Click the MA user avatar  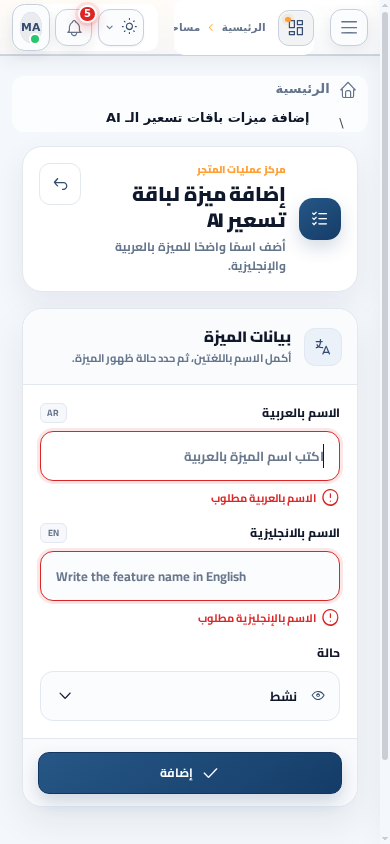(x=31, y=27)
